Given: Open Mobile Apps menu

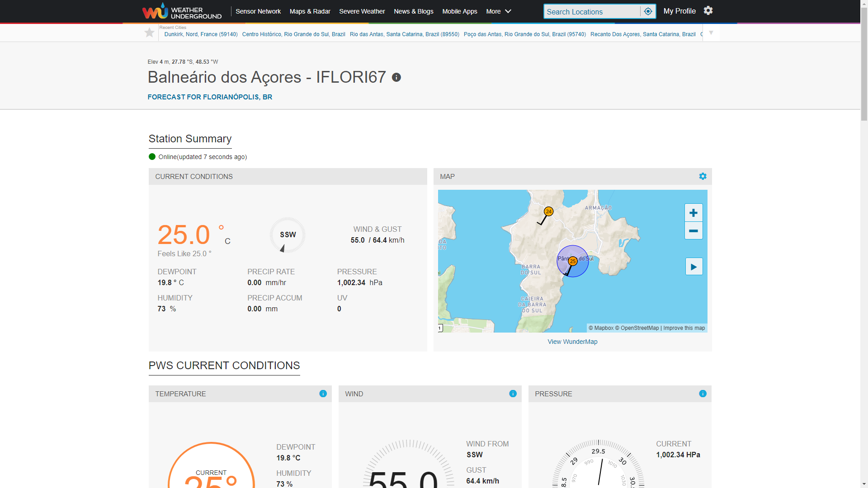Looking at the screenshot, I should (460, 11).
